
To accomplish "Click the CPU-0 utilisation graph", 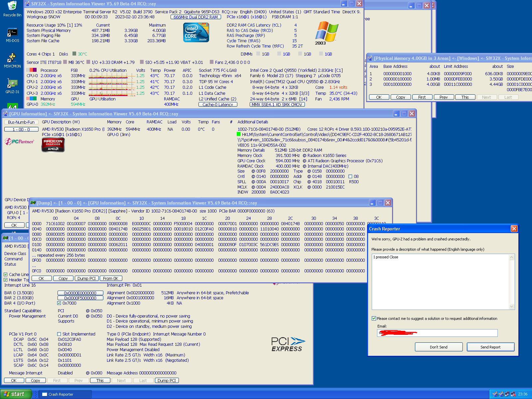I will [111, 76].
